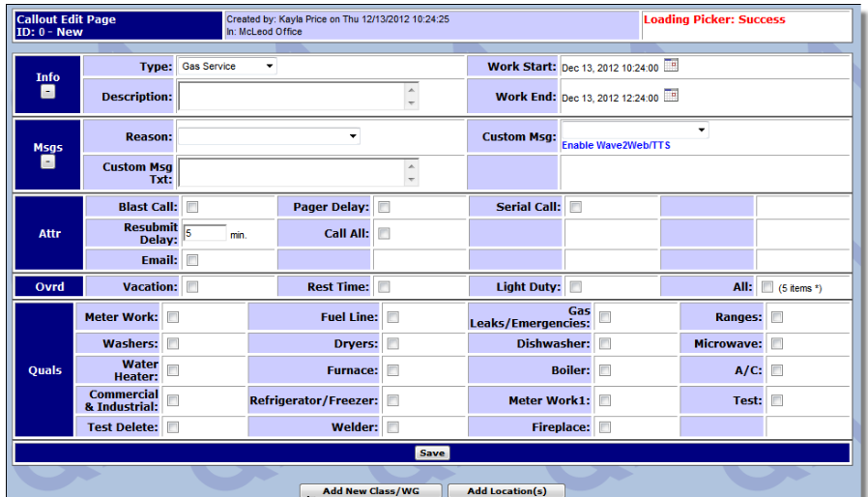Click the Resubmit Delay minutes field
The height and width of the screenshot is (497, 868).
pos(204,233)
